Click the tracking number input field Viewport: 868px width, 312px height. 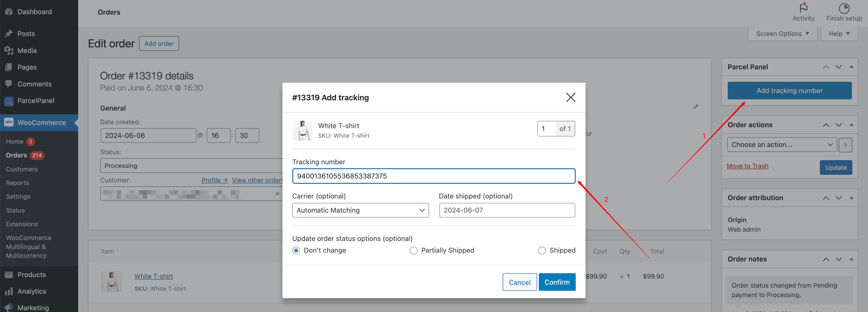434,176
